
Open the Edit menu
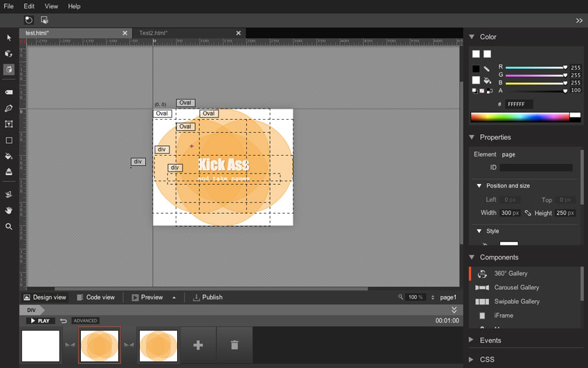coord(29,6)
